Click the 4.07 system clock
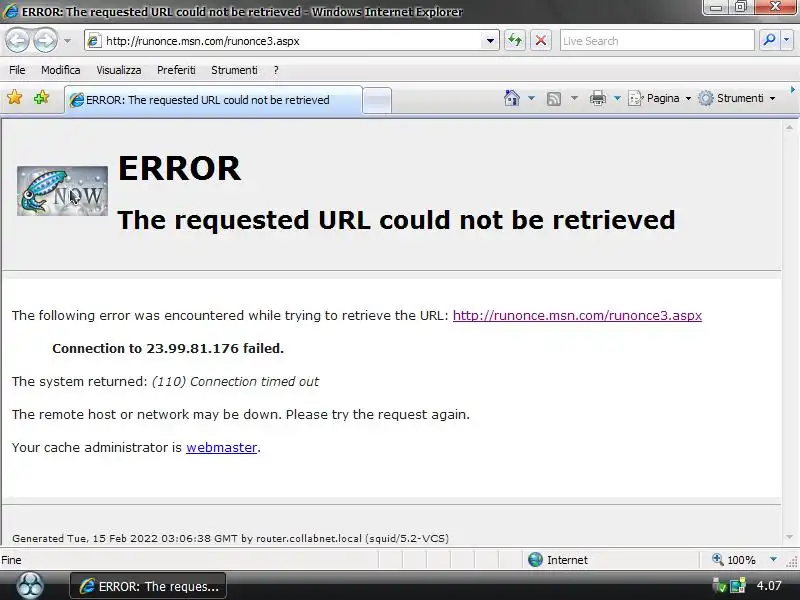800x600 pixels. click(769, 586)
